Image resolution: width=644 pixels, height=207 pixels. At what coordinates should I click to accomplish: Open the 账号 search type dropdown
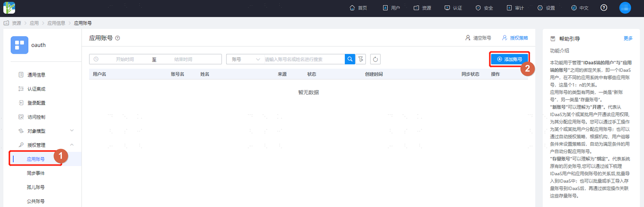click(246, 59)
